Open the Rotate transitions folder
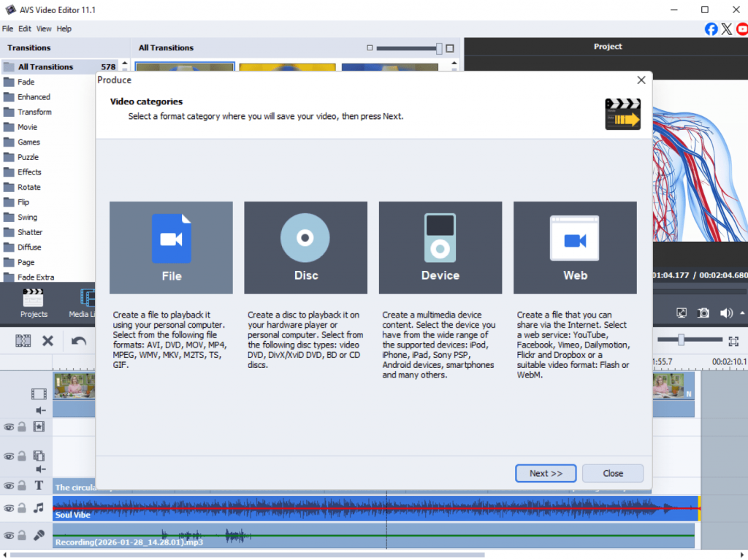The width and height of the screenshot is (748, 560). tap(29, 187)
